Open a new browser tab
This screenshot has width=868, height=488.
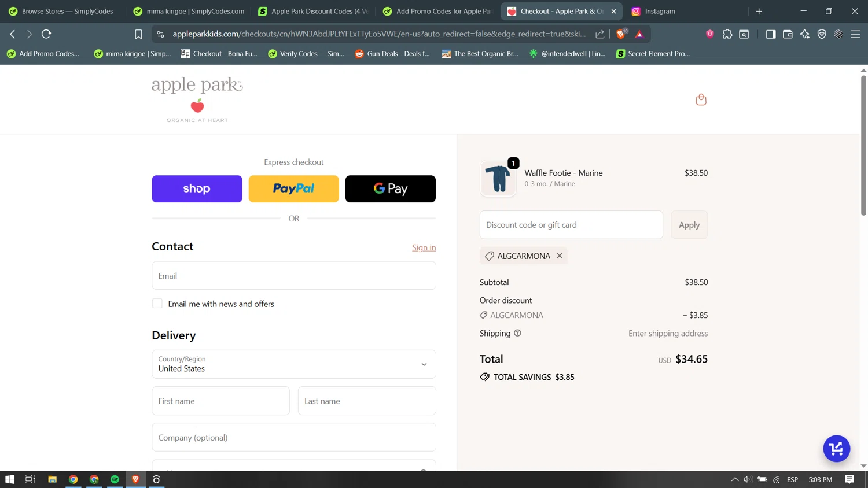[x=759, y=11]
